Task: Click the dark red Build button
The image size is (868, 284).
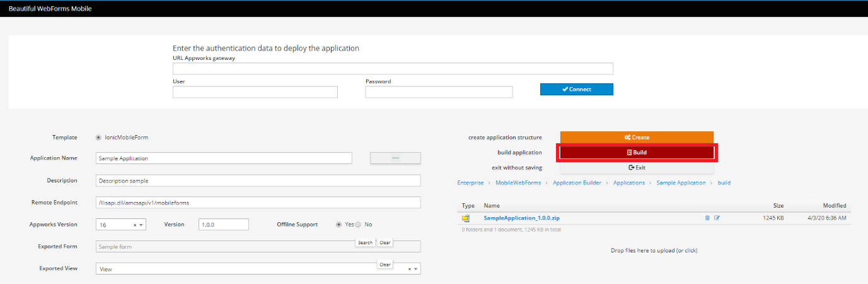Action: [637, 152]
